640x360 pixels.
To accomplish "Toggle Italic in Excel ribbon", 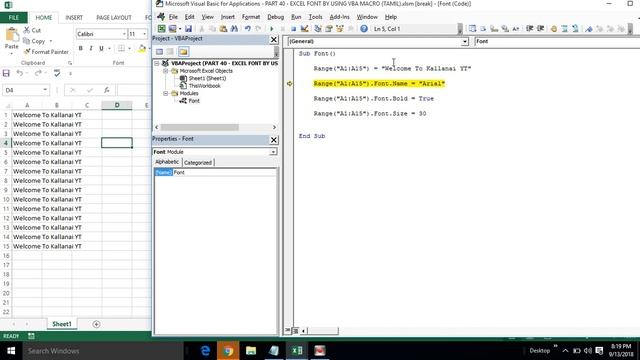I will pyautogui.click(x=91, y=48).
